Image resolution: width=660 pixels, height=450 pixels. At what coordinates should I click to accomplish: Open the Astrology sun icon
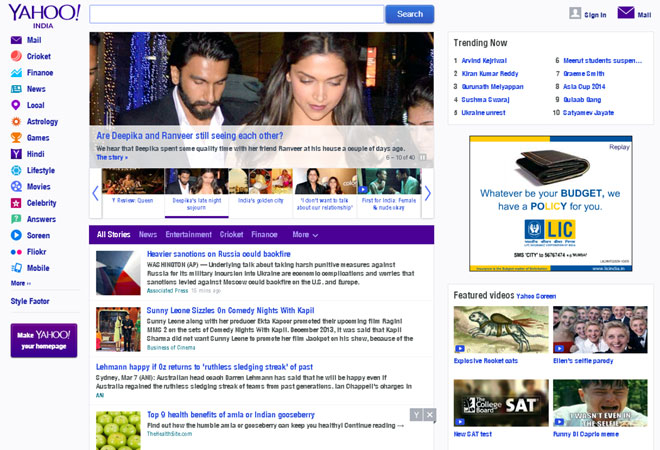16,121
